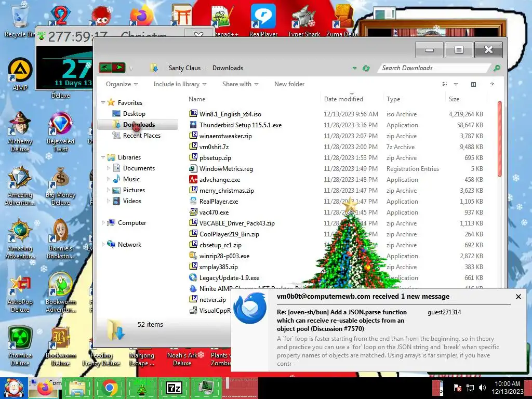
Task: Select netver.zip file
Action: click(x=212, y=300)
